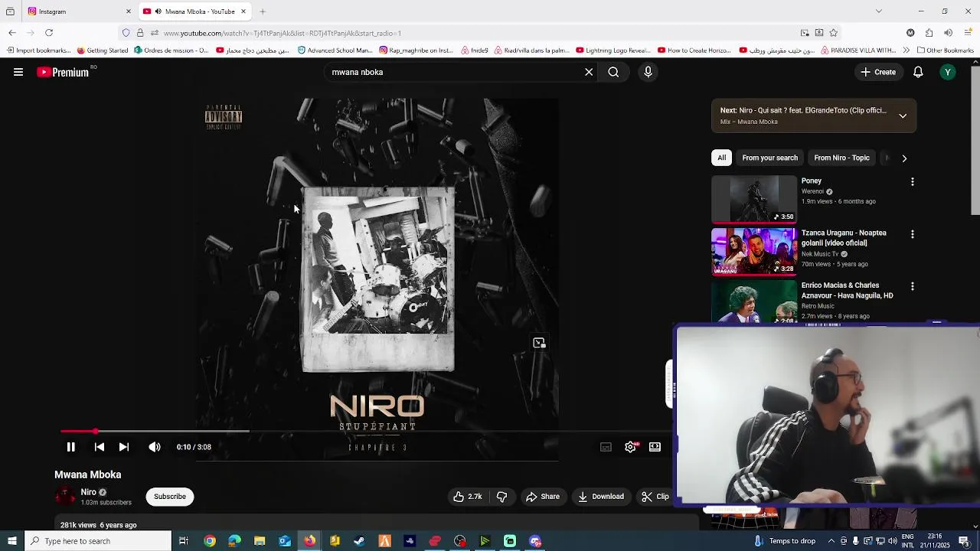Click the Windows taskbar search box
980x551 pixels.
(x=98, y=541)
